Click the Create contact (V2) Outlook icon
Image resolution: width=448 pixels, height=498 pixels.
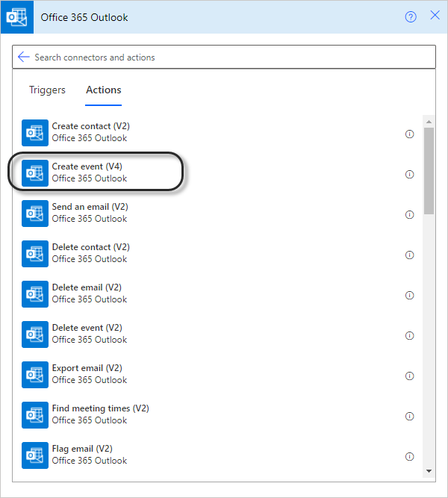coord(35,133)
